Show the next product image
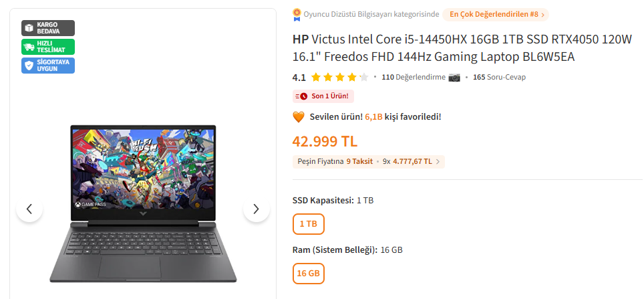 (x=256, y=209)
